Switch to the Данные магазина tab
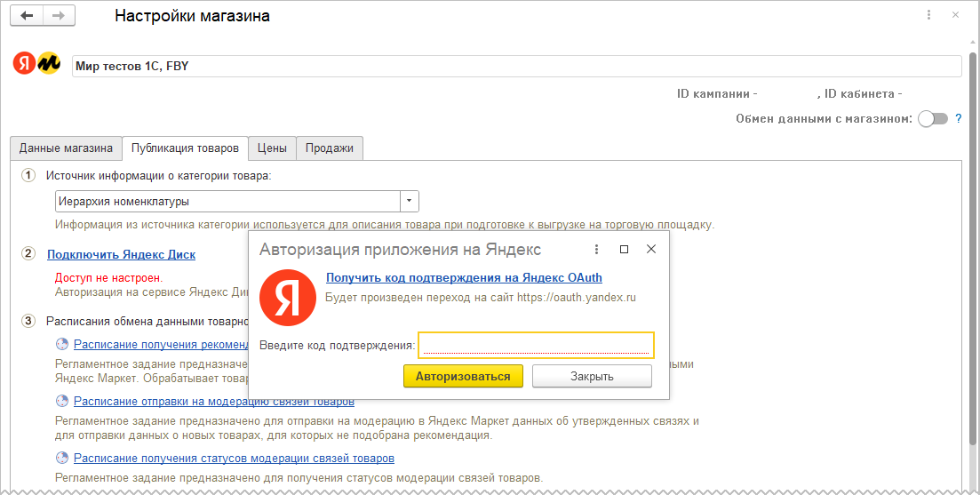The width and height of the screenshot is (980, 495). pyautogui.click(x=66, y=148)
